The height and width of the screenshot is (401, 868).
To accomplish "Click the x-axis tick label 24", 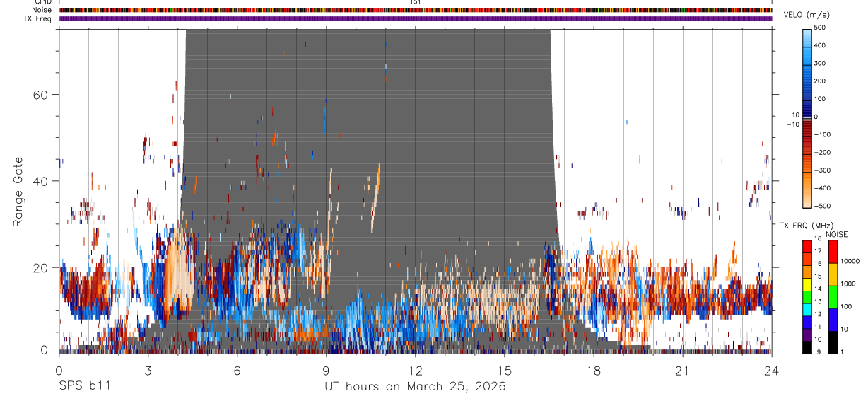I will (772, 371).
